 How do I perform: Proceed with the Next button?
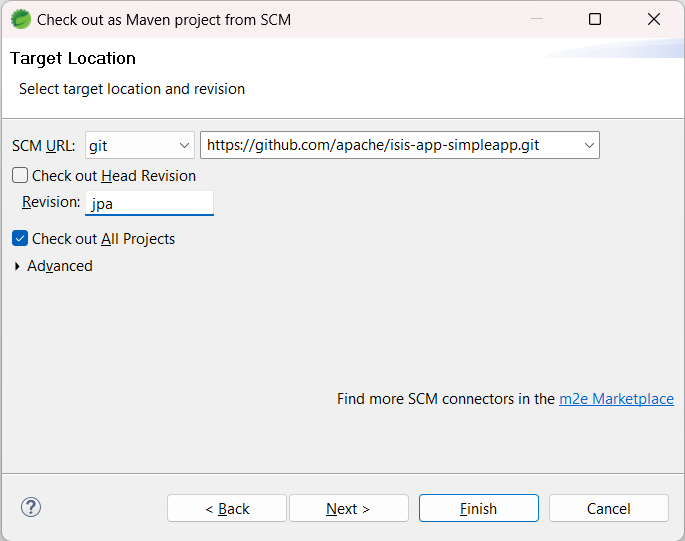tap(348, 508)
